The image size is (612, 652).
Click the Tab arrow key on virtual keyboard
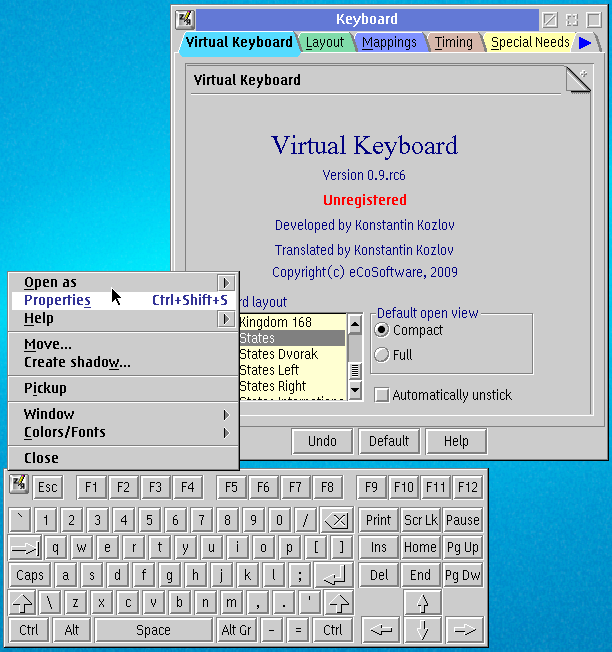25,548
